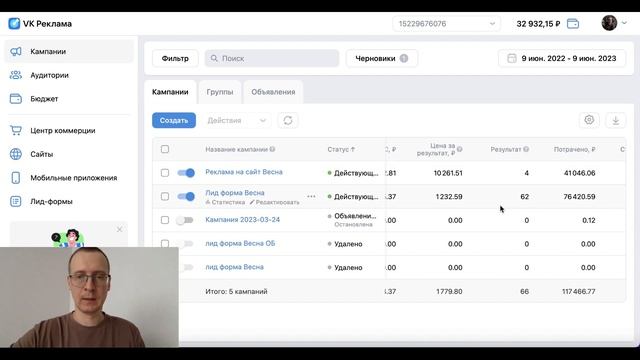This screenshot has width=640, height=360.
Task: Click the Черновики button
Action: point(382,58)
